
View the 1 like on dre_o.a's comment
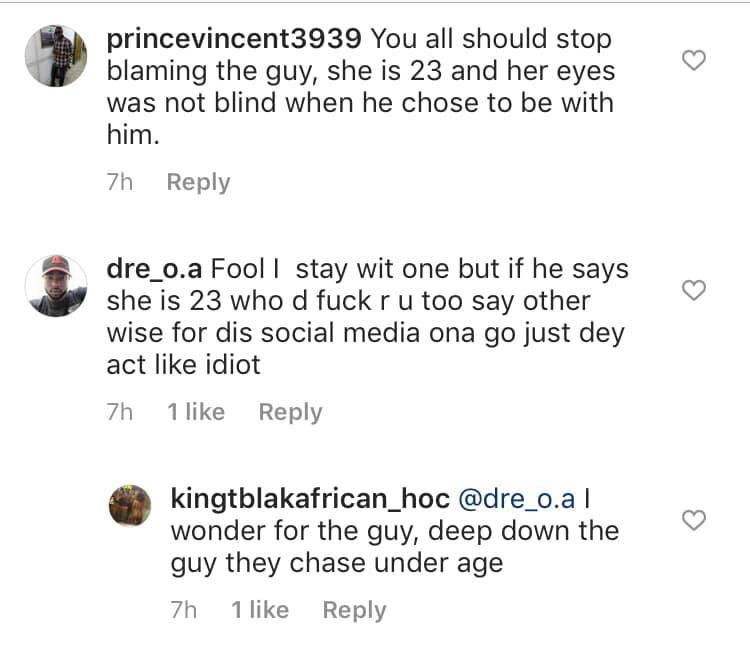pos(196,412)
